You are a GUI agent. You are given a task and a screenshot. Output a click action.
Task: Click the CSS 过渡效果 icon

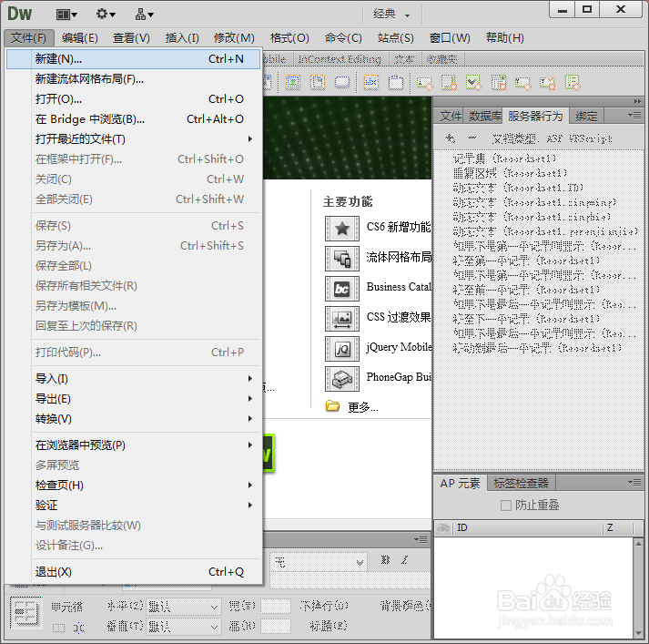(342, 319)
